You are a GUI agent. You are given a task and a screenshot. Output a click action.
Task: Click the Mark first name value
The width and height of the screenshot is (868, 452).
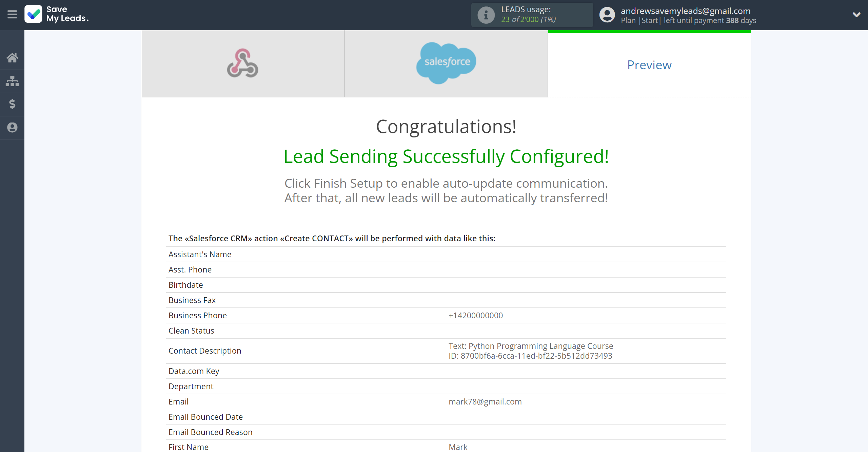click(x=458, y=447)
